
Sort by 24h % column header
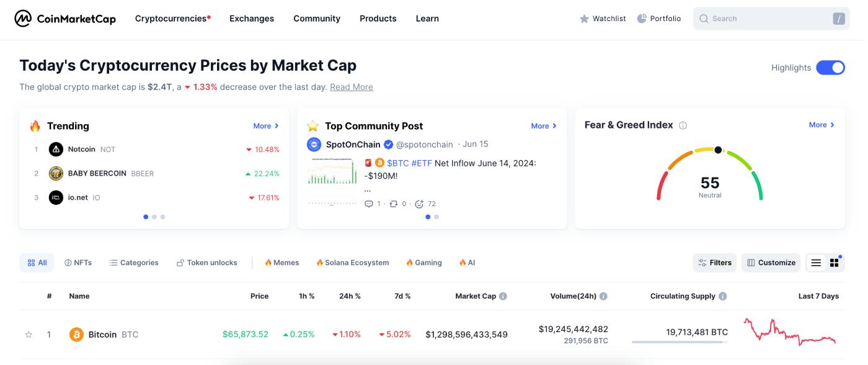(350, 296)
